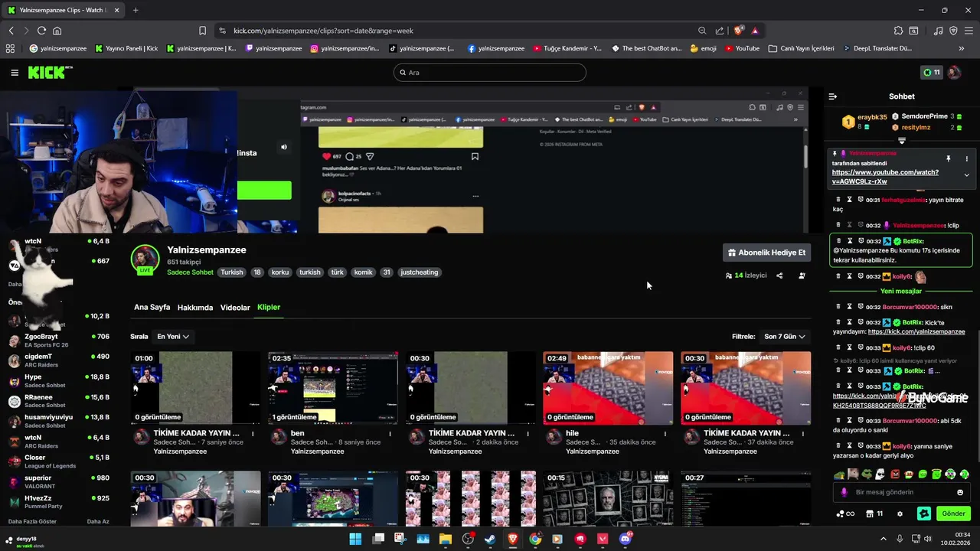Open a new browser tab
Image resolution: width=980 pixels, height=551 pixels.
pos(136,10)
